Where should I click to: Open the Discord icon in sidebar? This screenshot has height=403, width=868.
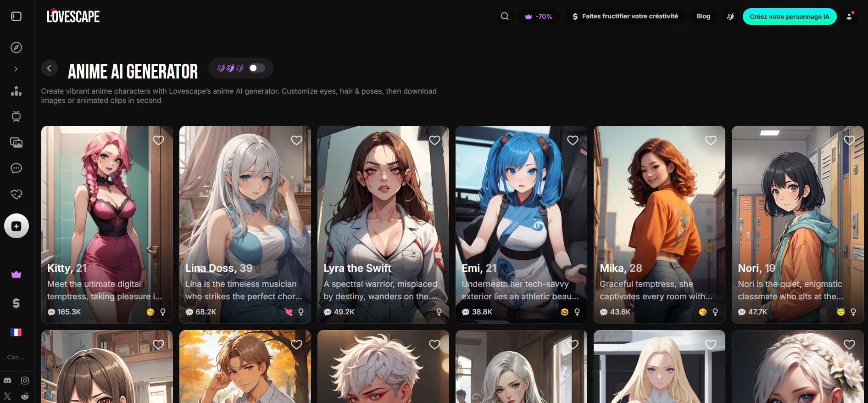[7, 381]
